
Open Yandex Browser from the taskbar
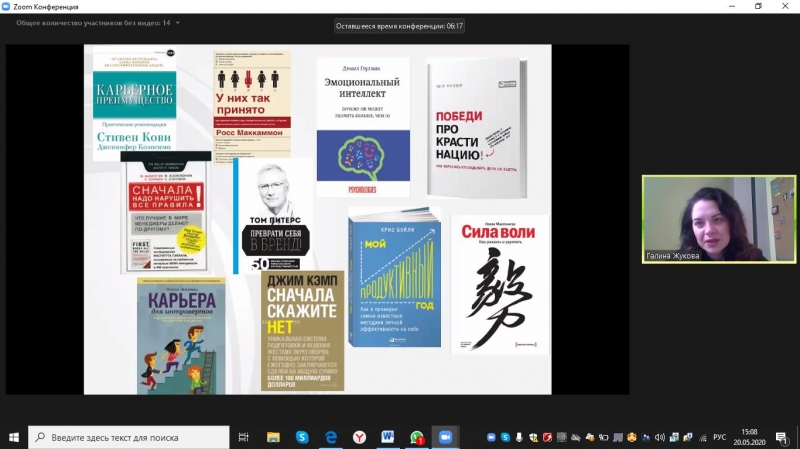[360, 437]
